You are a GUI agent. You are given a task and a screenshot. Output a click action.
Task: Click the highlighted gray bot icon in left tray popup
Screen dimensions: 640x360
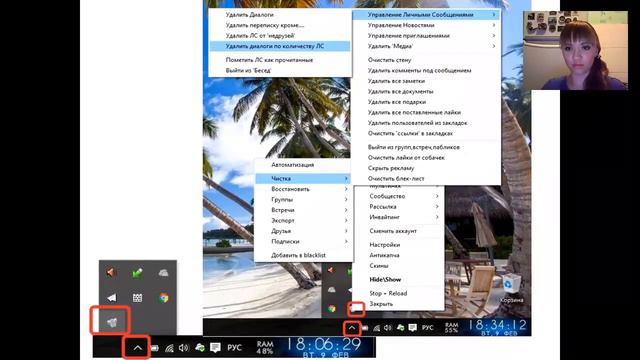coord(111,322)
